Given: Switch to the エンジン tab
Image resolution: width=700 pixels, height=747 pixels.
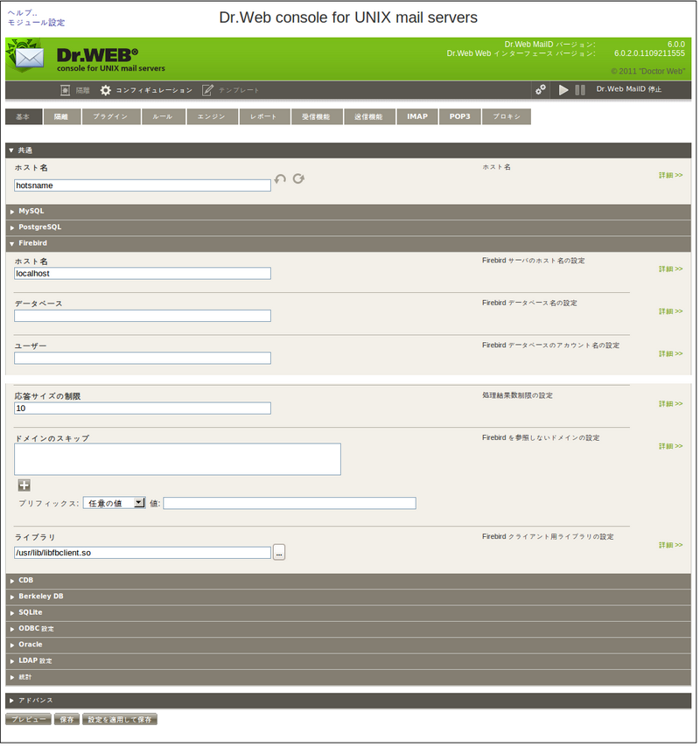Looking at the screenshot, I should [213, 117].
